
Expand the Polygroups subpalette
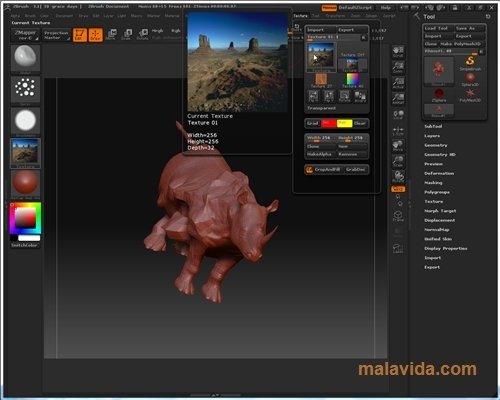pyautogui.click(x=437, y=192)
